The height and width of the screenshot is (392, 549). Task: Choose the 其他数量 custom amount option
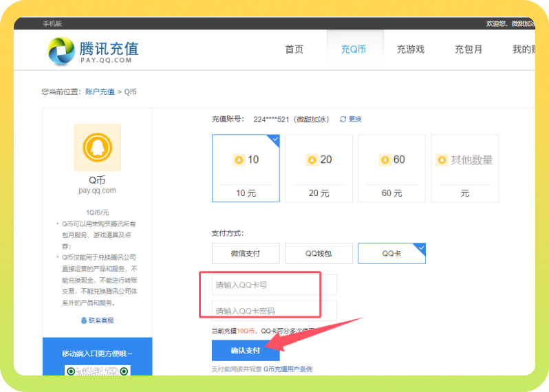(x=464, y=168)
